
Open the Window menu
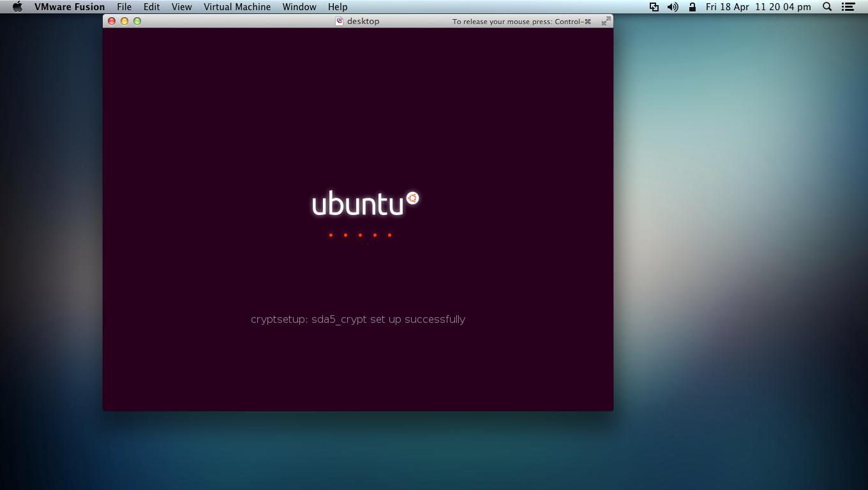click(x=299, y=7)
